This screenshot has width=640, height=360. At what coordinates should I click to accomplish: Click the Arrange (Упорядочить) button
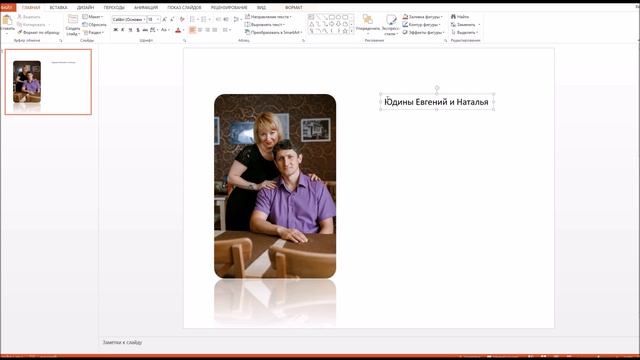pos(368,24)
